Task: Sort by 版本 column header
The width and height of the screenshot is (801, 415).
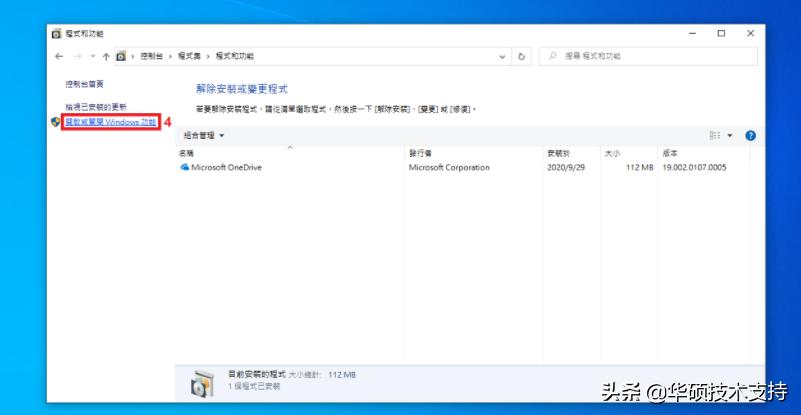Action: [x=670, y=153]
